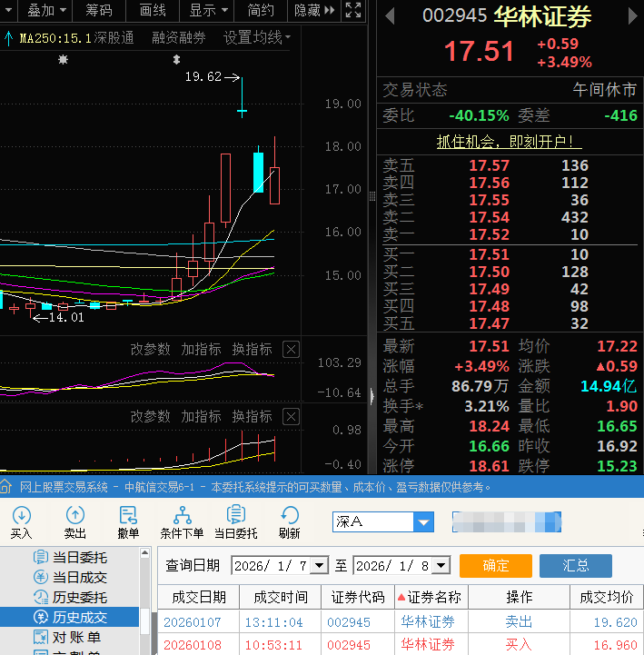The height and width of the screenshot is (655, 644).
Task: Select 历史成交 in the sidebar tree
Action: coord(69,617)
